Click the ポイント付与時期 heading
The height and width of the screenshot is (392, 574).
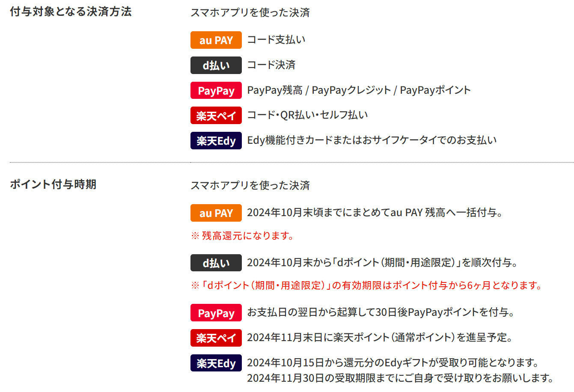pyautogui.click(x=53, y=184)
